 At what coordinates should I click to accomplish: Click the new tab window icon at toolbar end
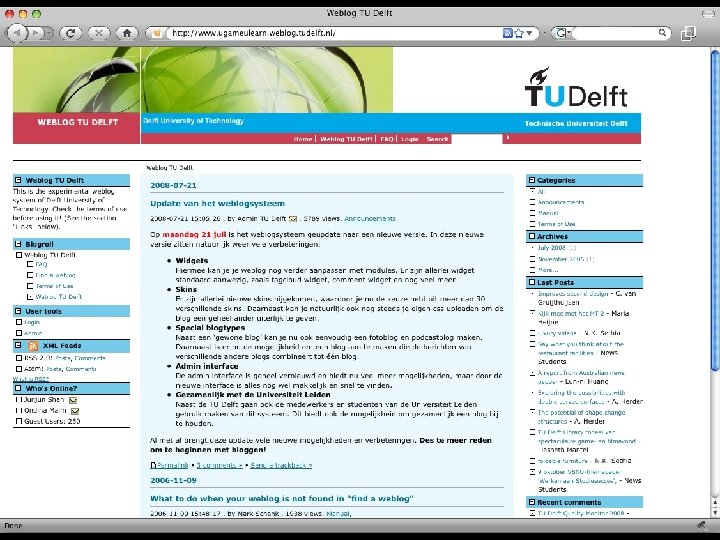tap(688, 33)
